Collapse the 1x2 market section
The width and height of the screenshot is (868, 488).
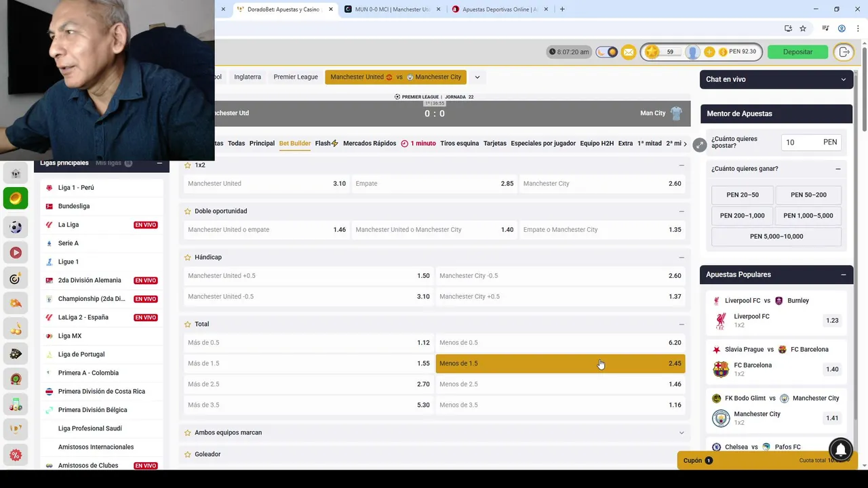(682, 165)
